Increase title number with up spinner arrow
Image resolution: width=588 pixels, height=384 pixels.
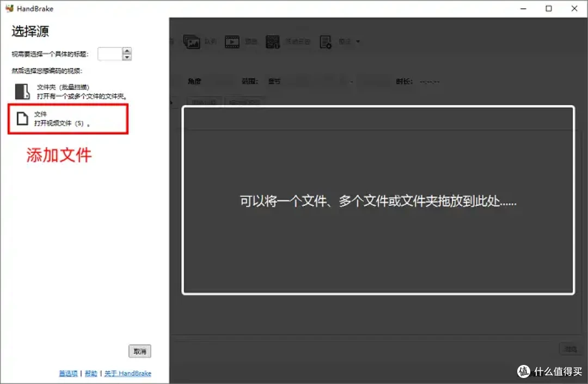pyautogui.click(x=127, y=51)
